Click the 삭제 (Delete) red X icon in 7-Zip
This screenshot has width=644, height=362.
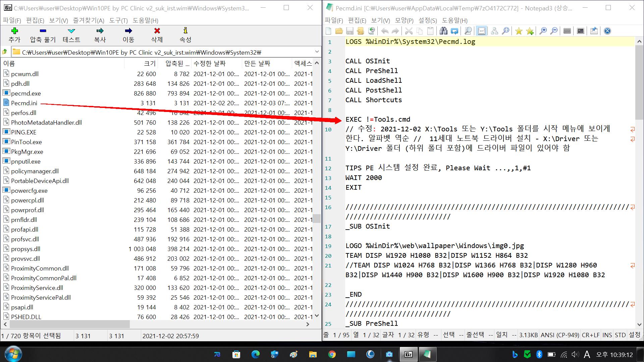click(157, 31)
